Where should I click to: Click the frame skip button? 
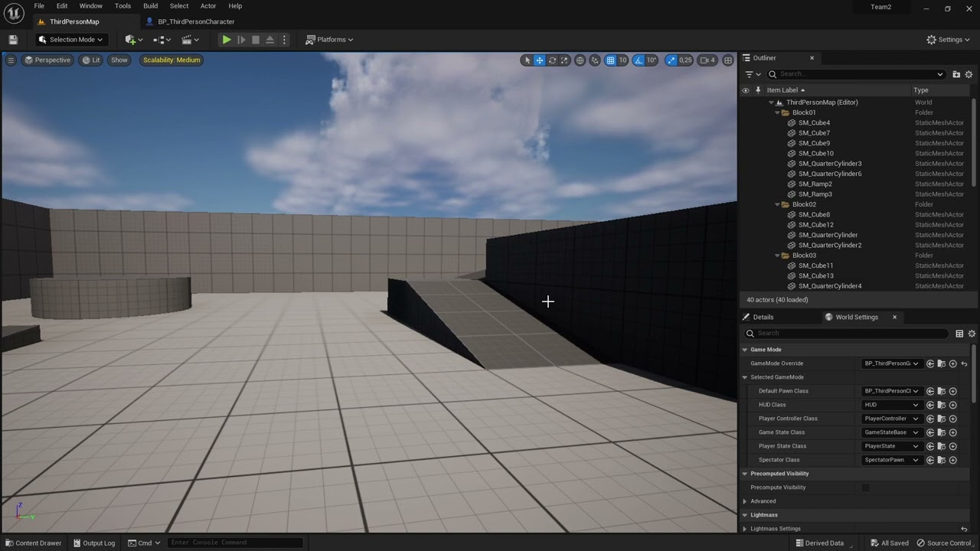(x=241, y=40)
